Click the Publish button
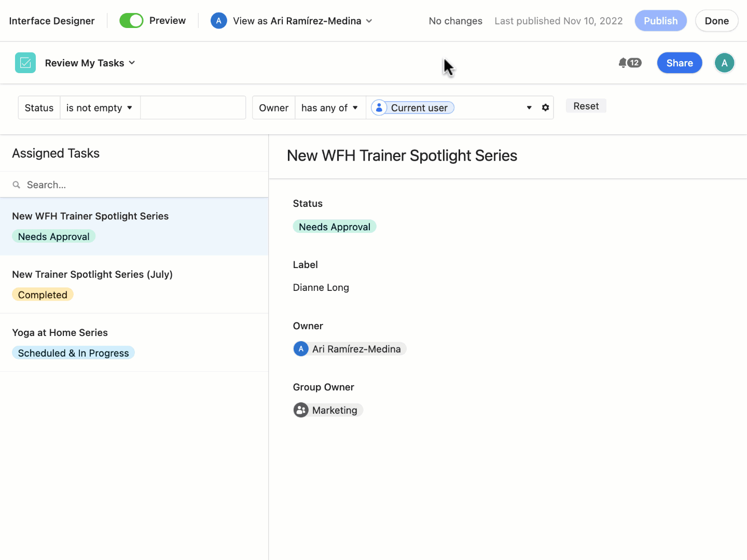Viewport: 747px width, 560px height. click(660, 20)
